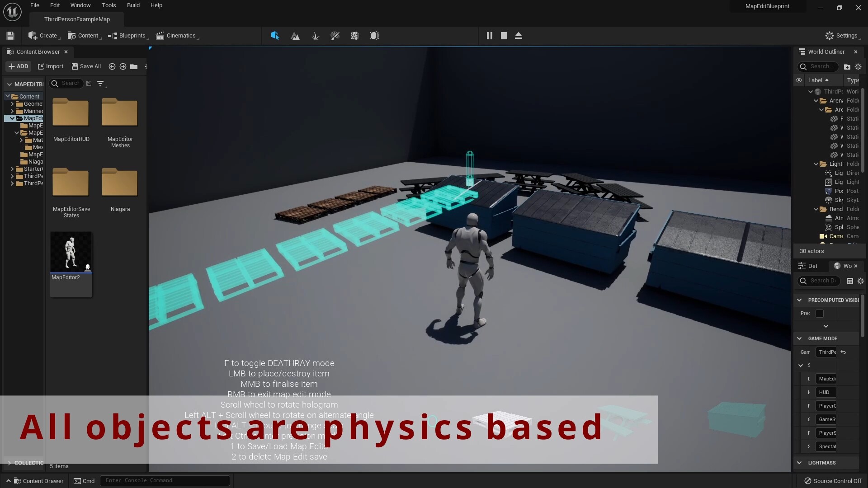Toggle the visibility eye in World Outliner header
Screen dimensions: 868x488
pyautogui.click(x=799, y=80)
